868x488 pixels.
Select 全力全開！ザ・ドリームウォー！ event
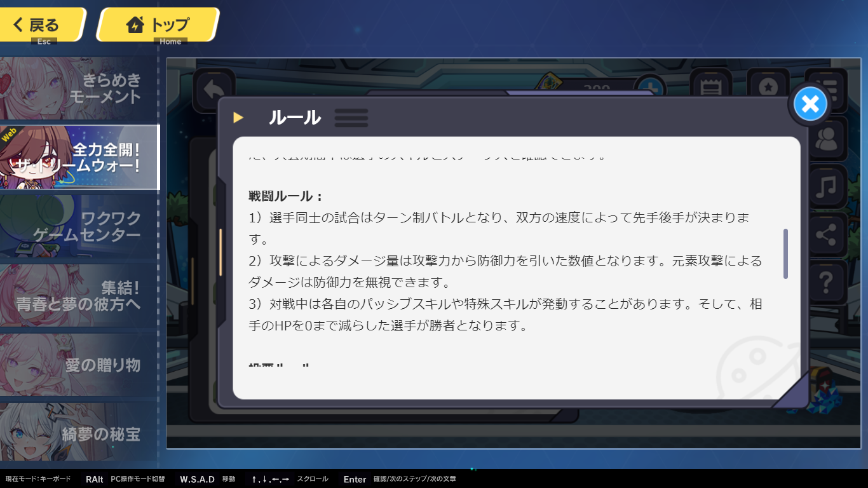pyautogui.click(x=79, y=157)
